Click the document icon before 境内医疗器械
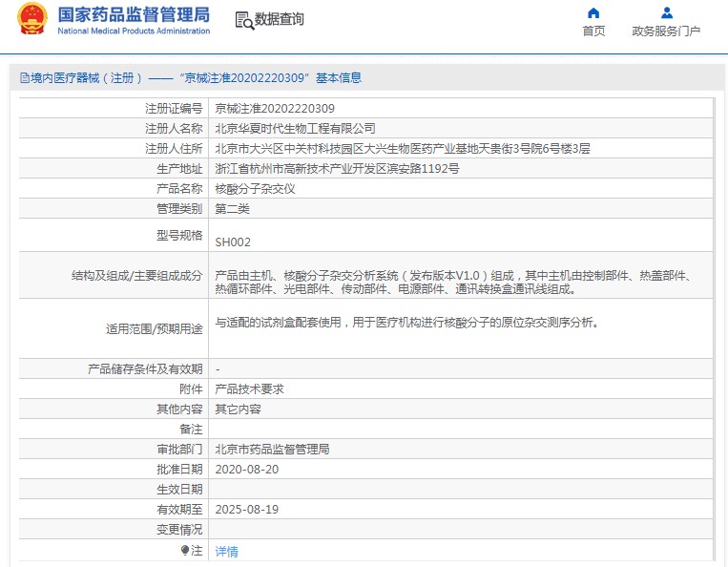 click(24, 78)
